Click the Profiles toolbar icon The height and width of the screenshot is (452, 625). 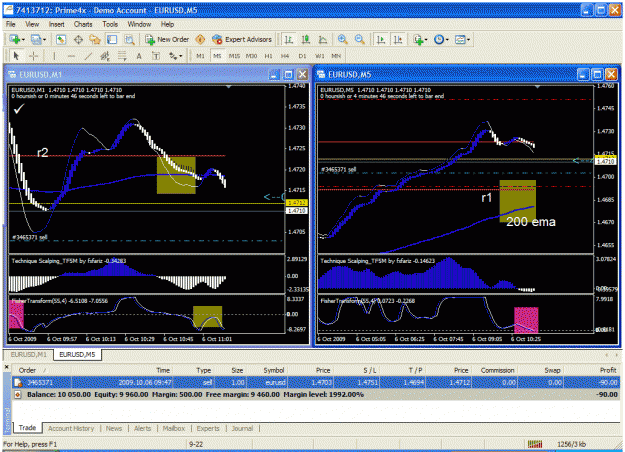(36, 39)
